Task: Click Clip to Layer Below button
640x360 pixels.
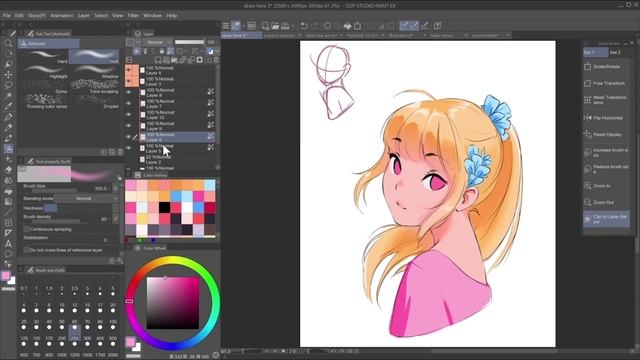Action: point(606,219)
